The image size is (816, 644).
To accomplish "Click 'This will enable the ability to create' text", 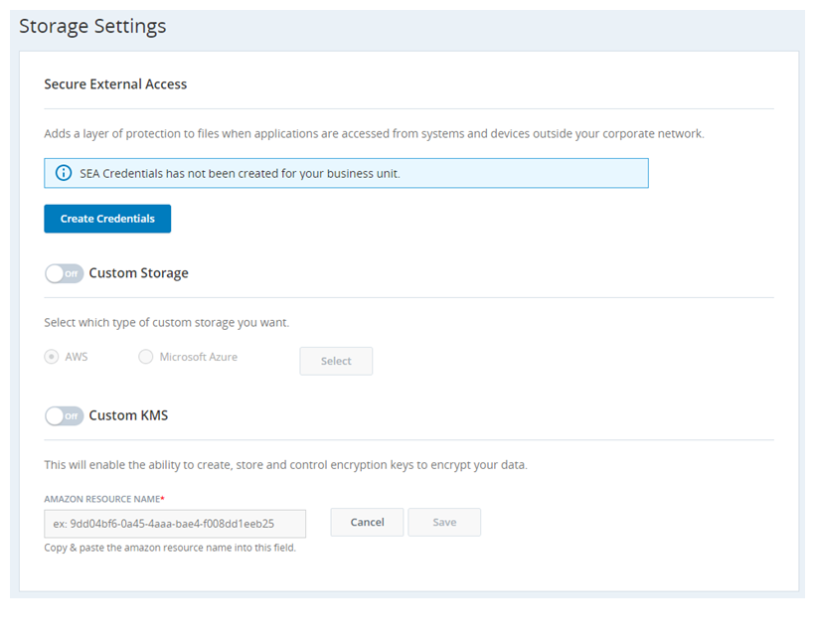I will tap(285, 465).
